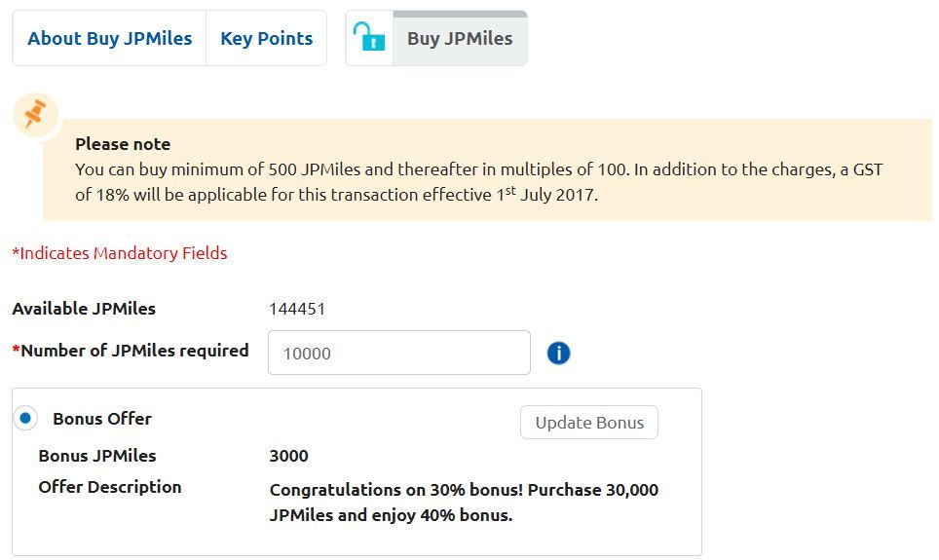This screenshot has height=560, width=939.
Task: Focus the Number of JPMiles required field
Action: tap(398, 353)
